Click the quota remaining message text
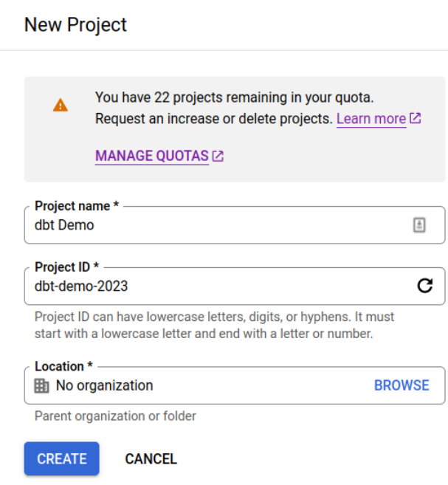Image resolution: width=448 pixels, height=485 pixels. tap(235, 97)
